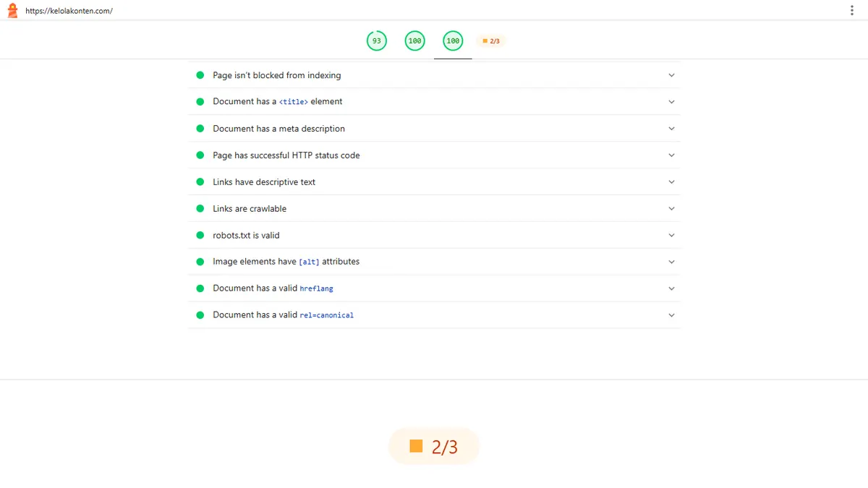Click 'Page has successful HTTP status code' text
Screen dimensions: 868x488
[286, 155]
